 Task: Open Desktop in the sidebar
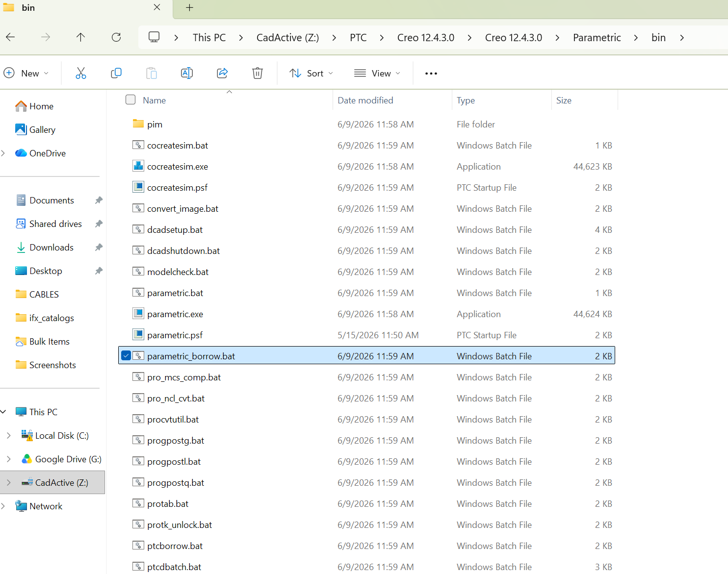[x=39, y=271]
